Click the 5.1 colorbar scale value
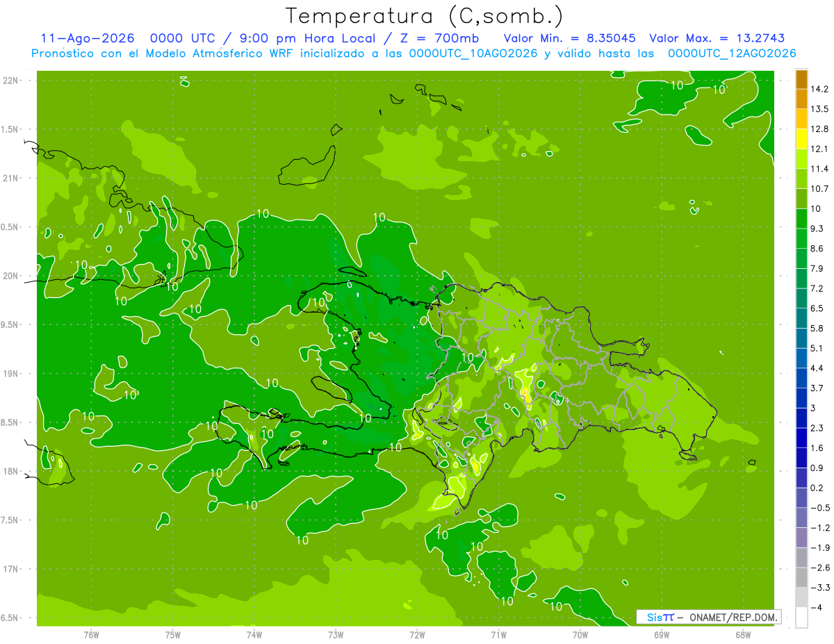834x644 pixels. point(817,348)
